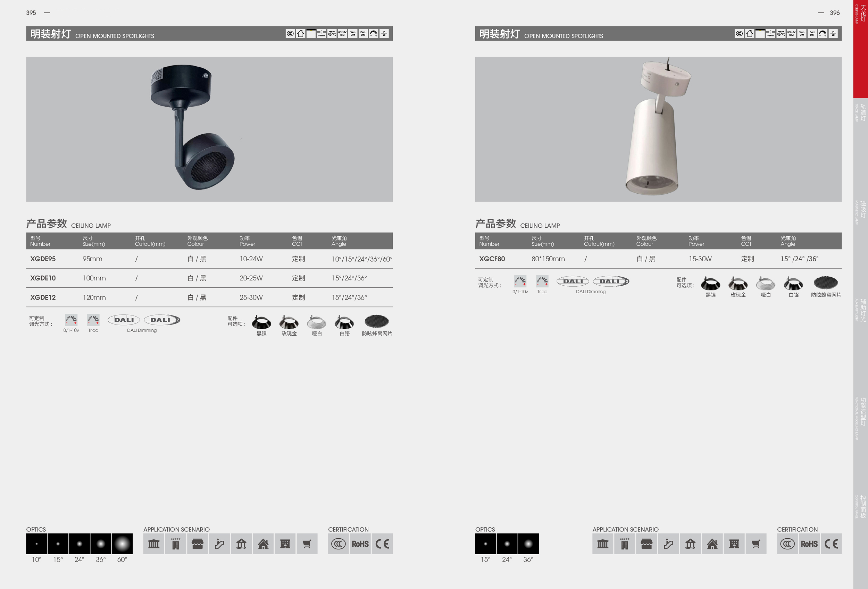Select the 防眩蜂窝网片 accessory on left page
Screen dimensions: 868x589
[376, 321]
